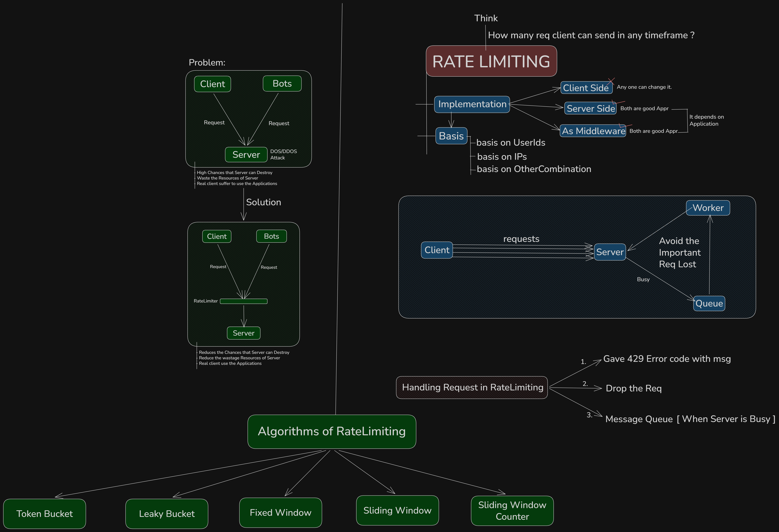Click the Server box beside DOS/DDOS Attack
The height and width of the screenshot is (532, 779).
coord(246,154)
